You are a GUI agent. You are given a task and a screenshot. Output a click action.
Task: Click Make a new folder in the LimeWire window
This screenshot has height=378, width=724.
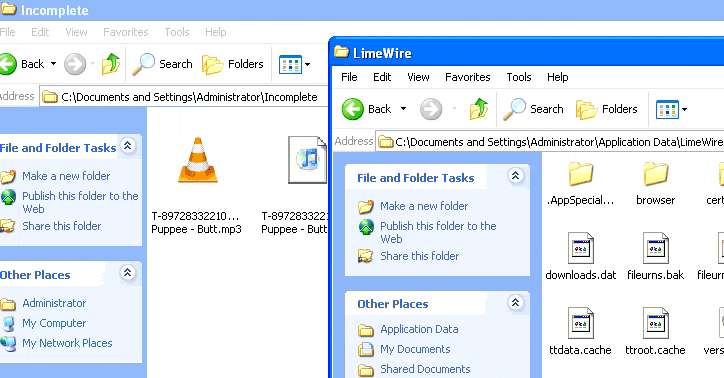pos(424,206)
